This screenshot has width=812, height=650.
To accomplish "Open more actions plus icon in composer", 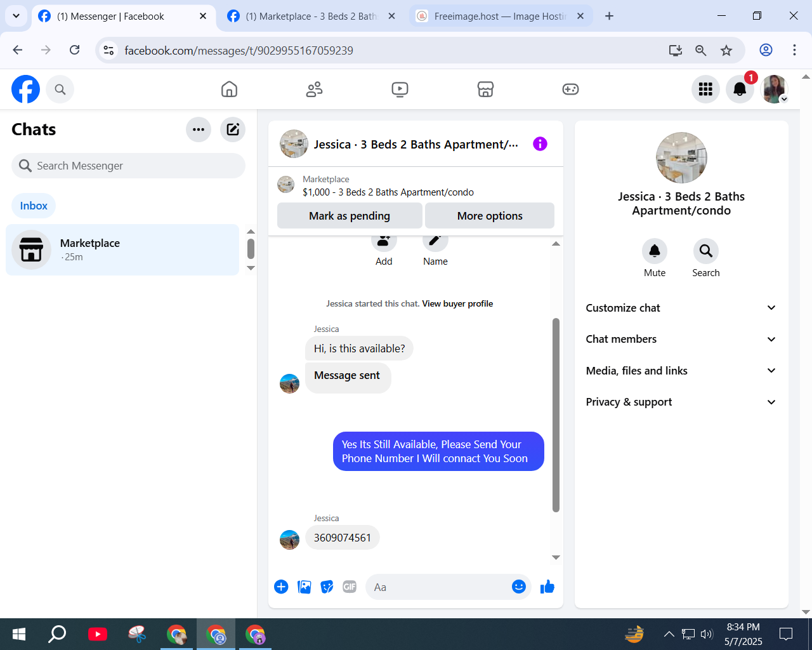I will tap(281, 587).
